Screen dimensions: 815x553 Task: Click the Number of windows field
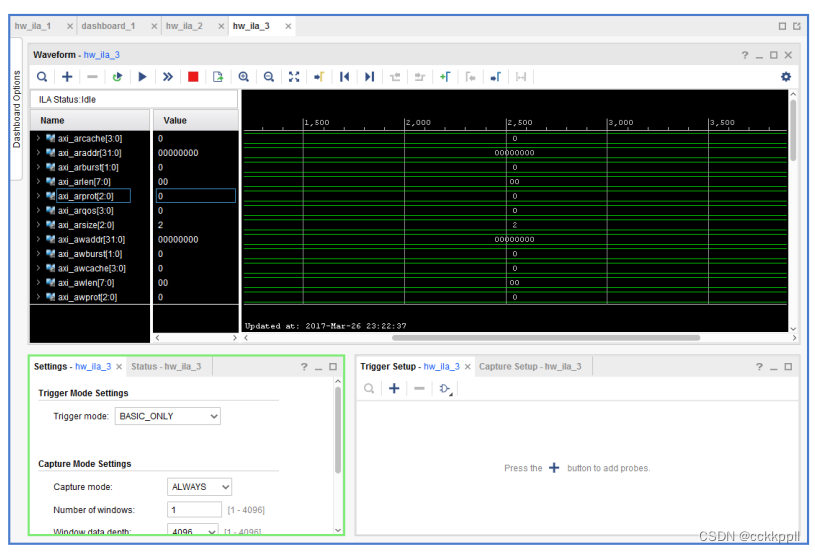pos(193,510)
